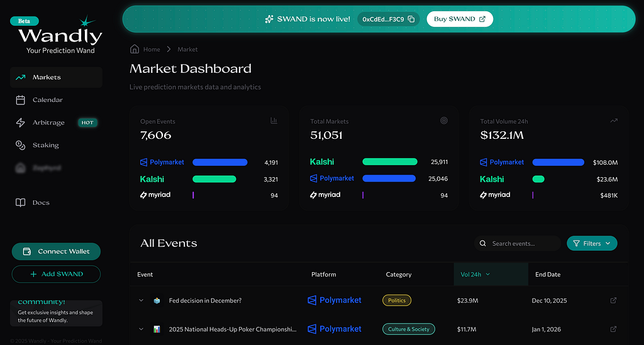This screenshot has height=345, width=644.
Task: Click the Market breadcrumb link
Action: (187, 49)
